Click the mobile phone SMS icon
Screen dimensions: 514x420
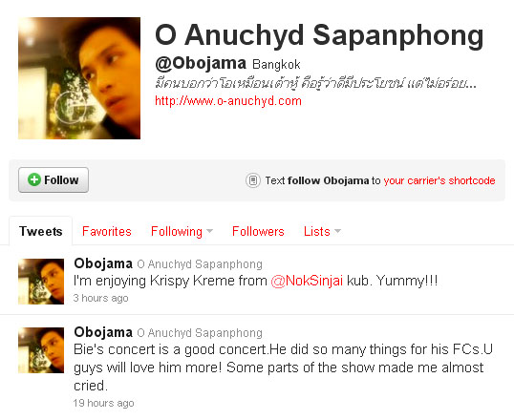253,180
